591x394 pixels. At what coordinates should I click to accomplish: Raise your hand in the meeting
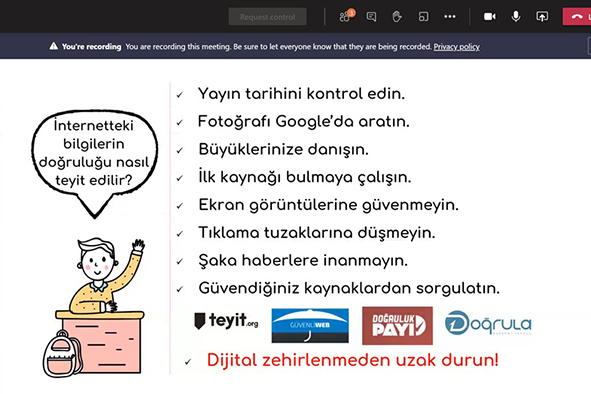click(x=397, y=17)
